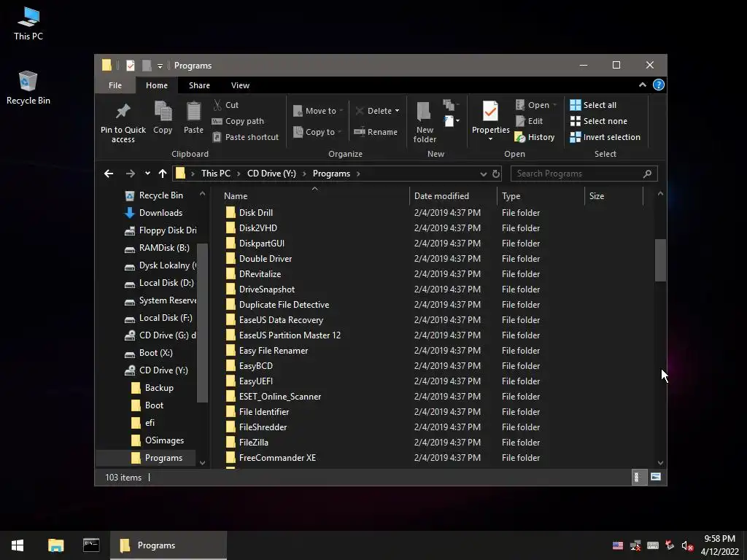The height and width of the screenshot is (560, 747).
Task: Click CD Drive (Y:) breadcrumb
Action: (x=271, y=174)
